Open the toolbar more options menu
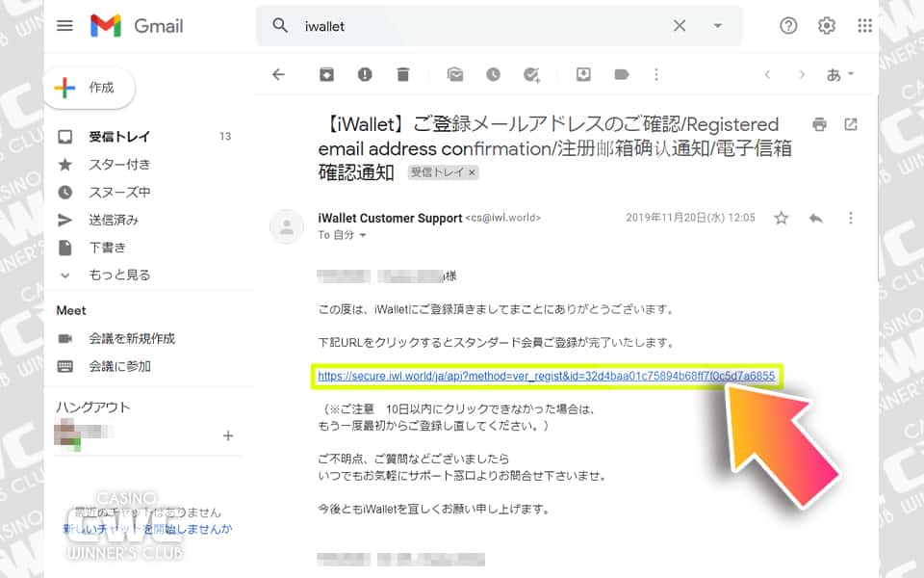924x578 pixels. point(655,74)
